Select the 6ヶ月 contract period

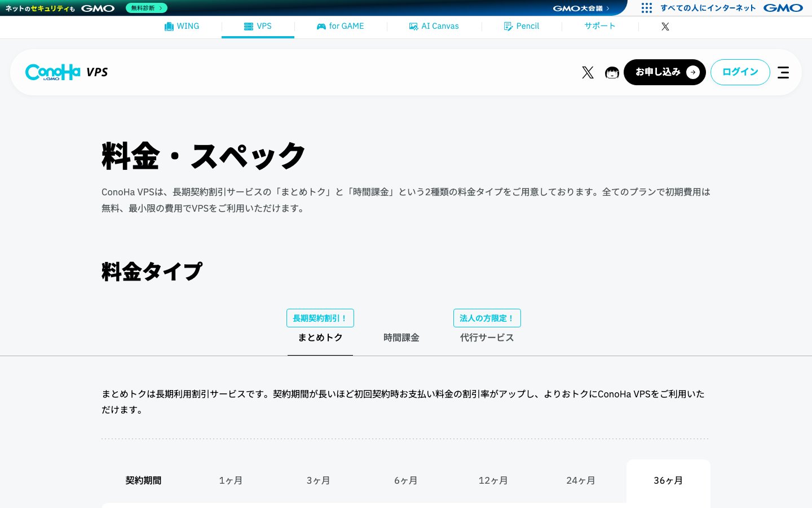coord(405,480)
